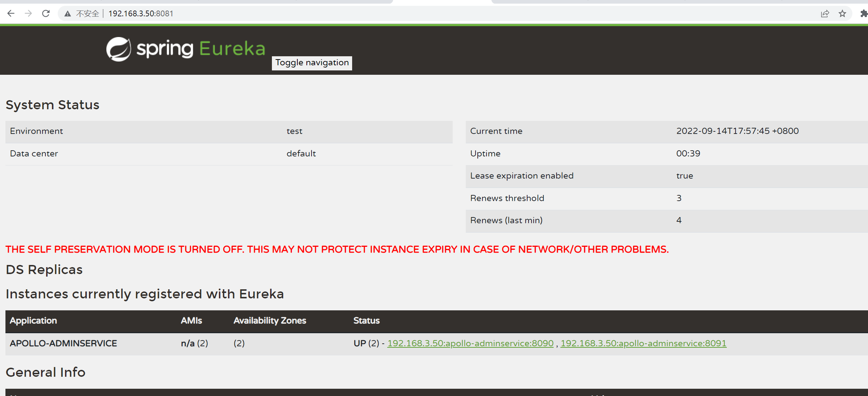Open the extensions puzzle icon
Screen dimensions: 868x396
864,13
